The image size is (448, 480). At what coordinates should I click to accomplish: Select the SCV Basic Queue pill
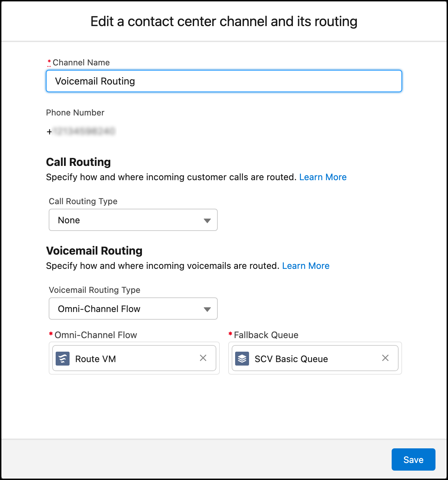click(x=315, y=358)
